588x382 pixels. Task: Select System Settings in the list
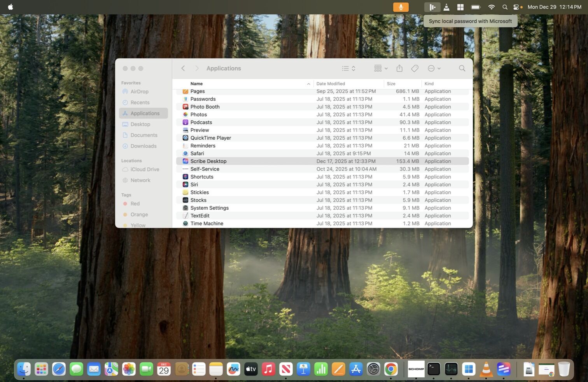click(x=209, y=208)
